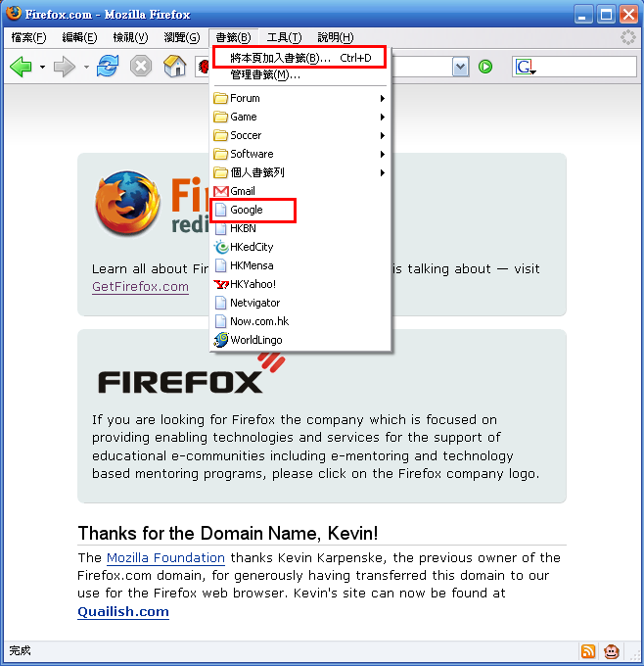Open the 編輯(E) menu
The image size is (644, 666).
click(x=79, y=38)
